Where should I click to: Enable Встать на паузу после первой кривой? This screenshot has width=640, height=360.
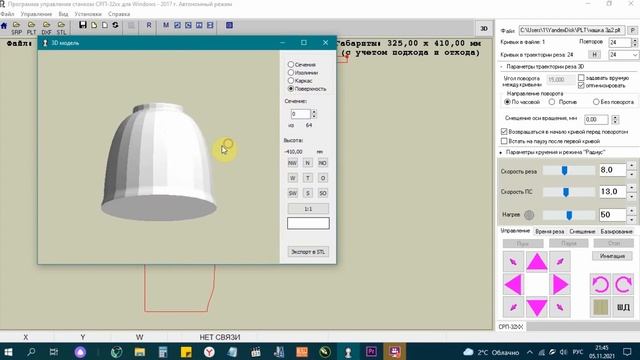(x=504, y=141)
